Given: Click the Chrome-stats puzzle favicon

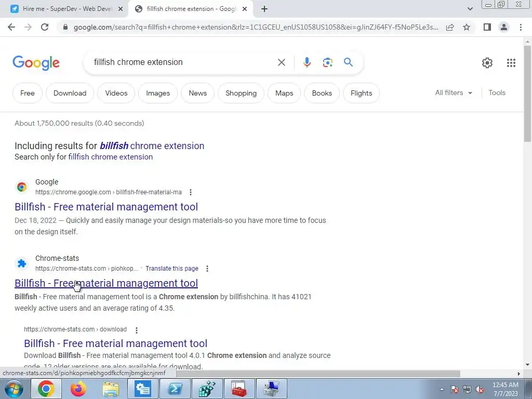Looking at the screenshot, I should tap(22, 263).
